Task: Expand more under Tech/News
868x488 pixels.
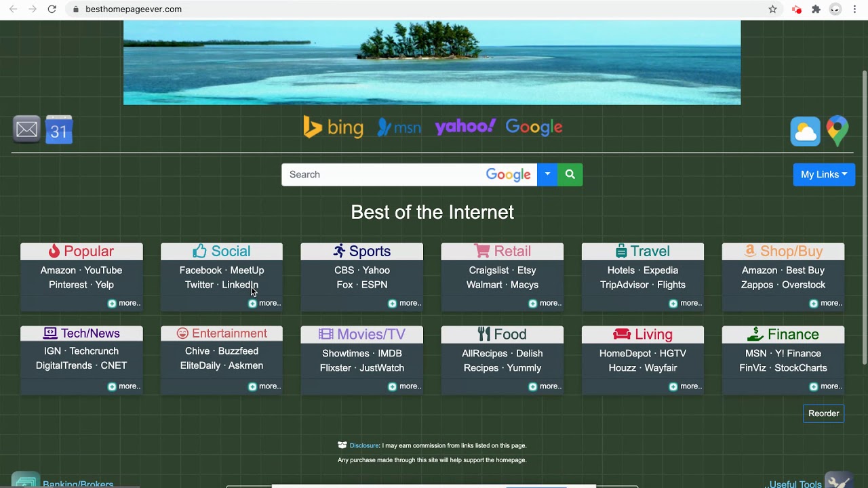Action: [x=124, y=386]
